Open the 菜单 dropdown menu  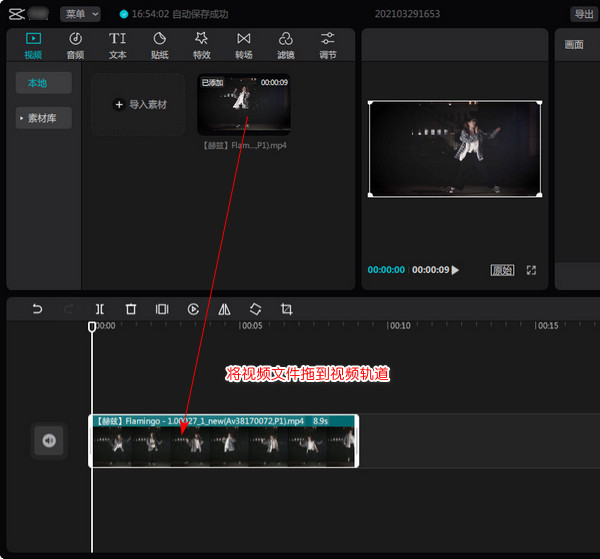pyautogui.click(x=80, y=14)
